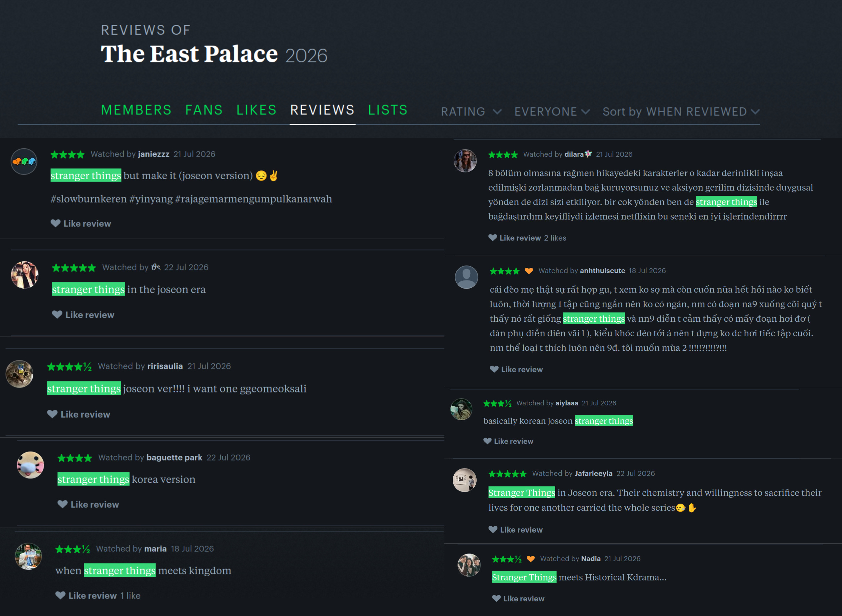Click the heart icon on dilara's review
Image resolution: width=842 pixels, height=616 pixels.
pos(492,237)
